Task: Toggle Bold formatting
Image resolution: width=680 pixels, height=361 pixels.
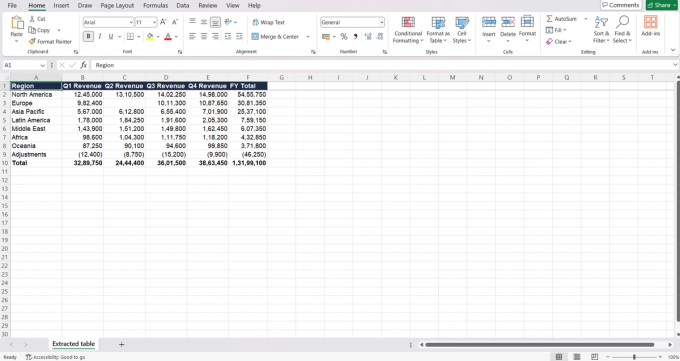Action: [88, 36]
